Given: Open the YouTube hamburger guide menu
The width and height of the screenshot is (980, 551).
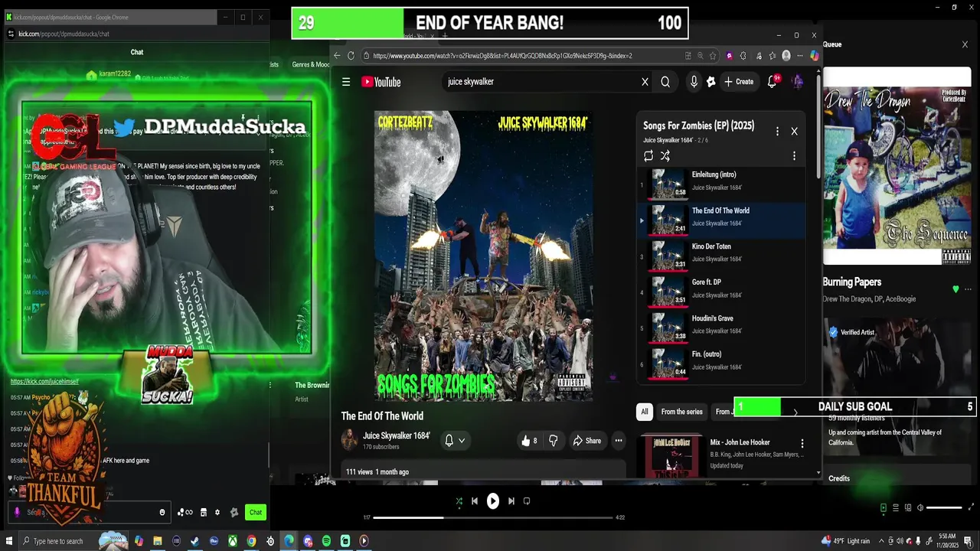Looking at the screenshot, I should tap(346, 82).
